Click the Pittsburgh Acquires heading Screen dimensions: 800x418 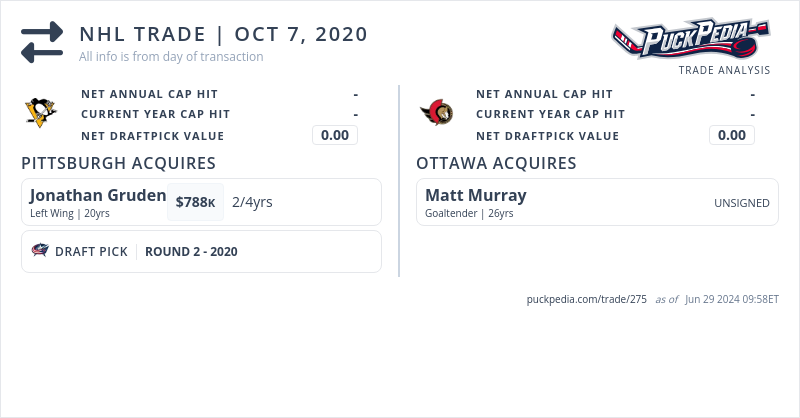tap(118, 163)
